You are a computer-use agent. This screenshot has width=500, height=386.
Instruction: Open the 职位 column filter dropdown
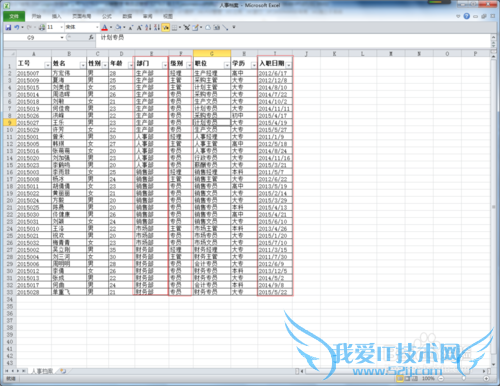point(227,65)
